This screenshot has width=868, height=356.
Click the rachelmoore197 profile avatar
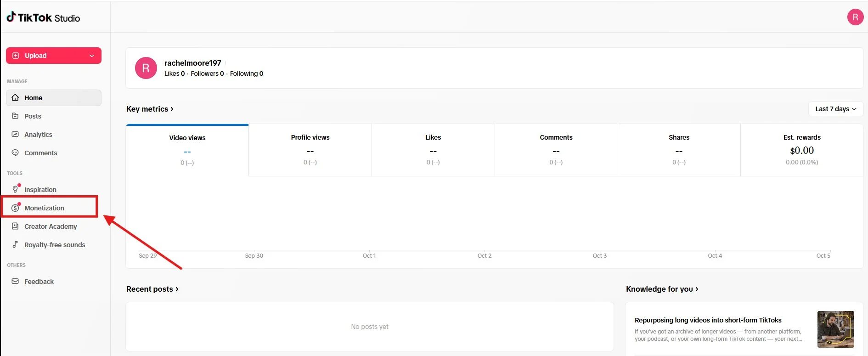(146, 68)
